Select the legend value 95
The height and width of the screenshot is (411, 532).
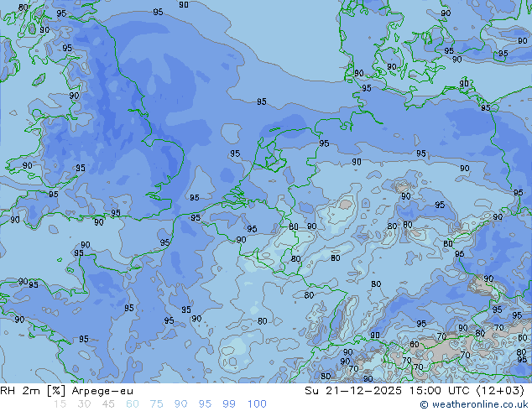(x=205, y=404)
